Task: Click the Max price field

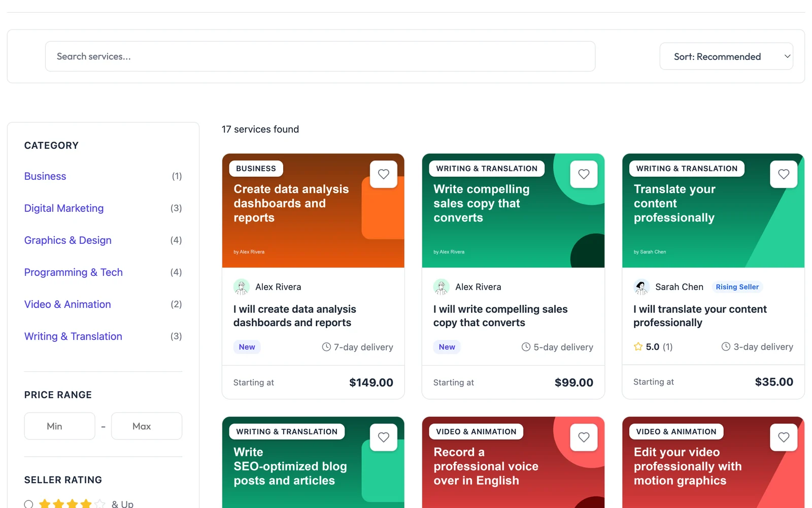Action: (x=147, y=426)
